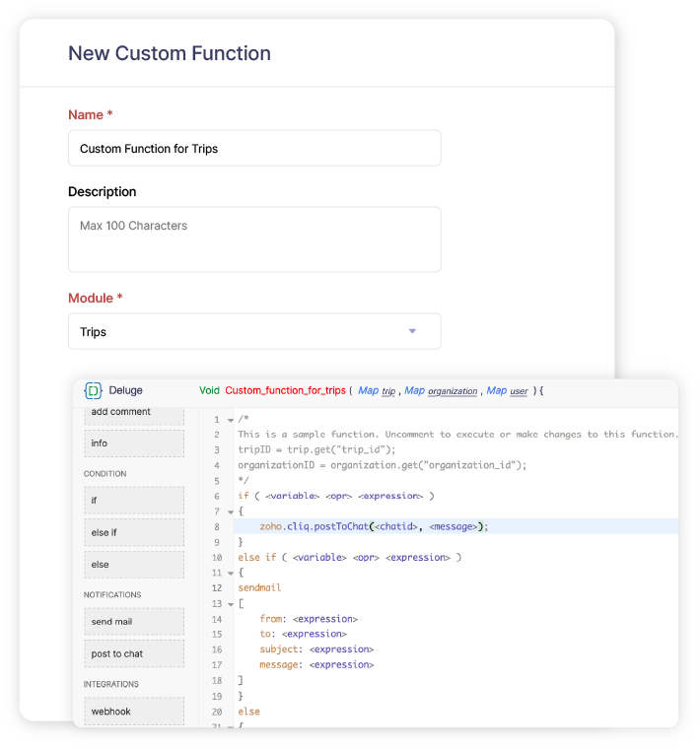
Task: Click the organizationID assignment on line 4
Action: tap(383, 465)
